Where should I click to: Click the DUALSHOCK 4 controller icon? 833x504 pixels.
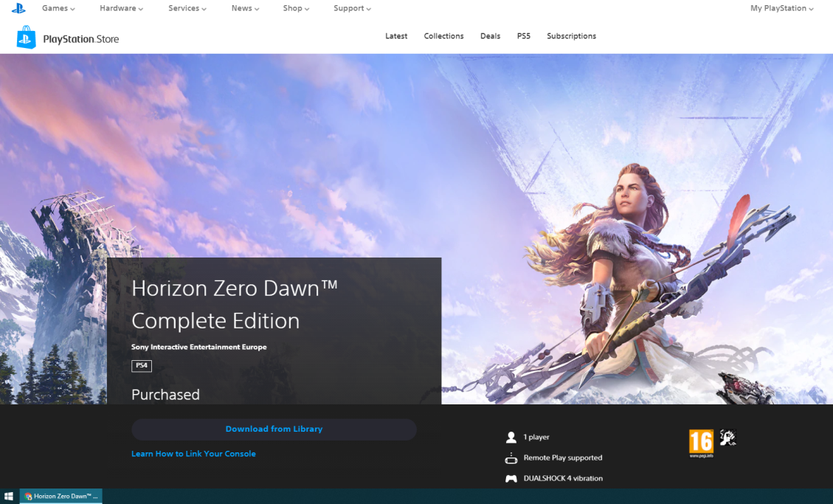(x=511, y=478)
